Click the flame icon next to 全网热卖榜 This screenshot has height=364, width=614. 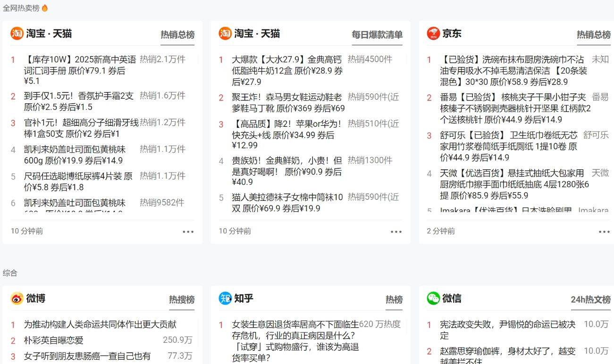pos(45,8)
